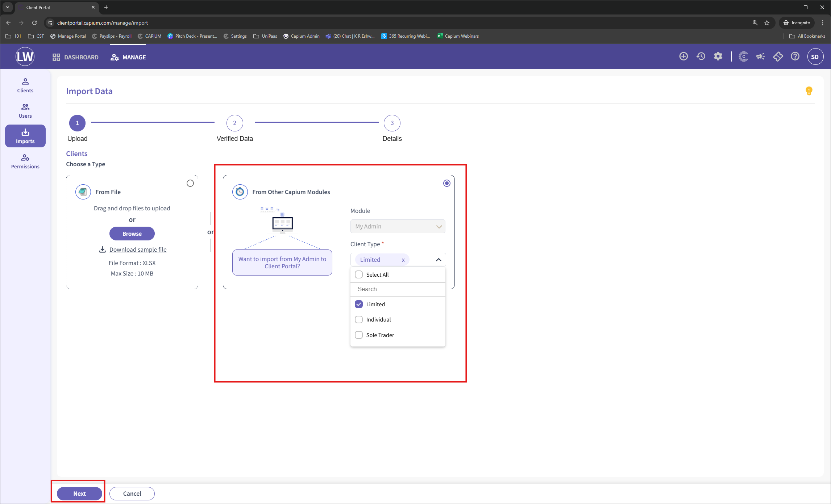
Task: Click the client type Search field
Action: [398, 289]
